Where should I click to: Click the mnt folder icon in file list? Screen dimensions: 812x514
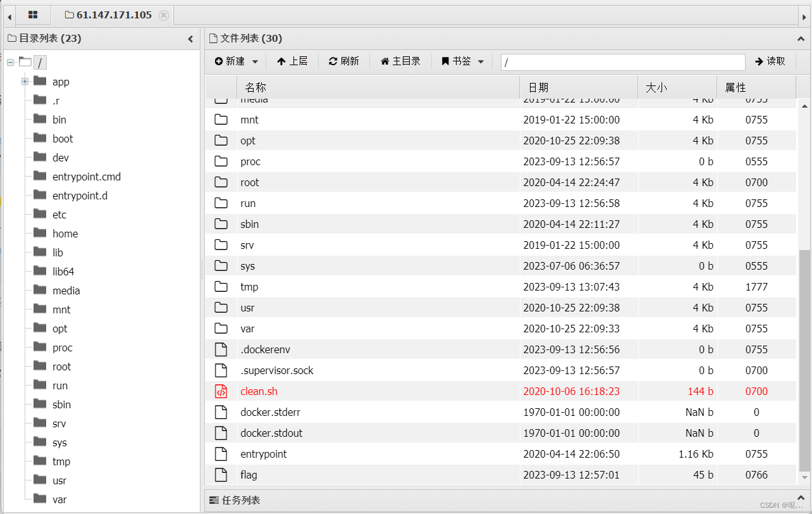pyautogui.click(x=221, y=120)
